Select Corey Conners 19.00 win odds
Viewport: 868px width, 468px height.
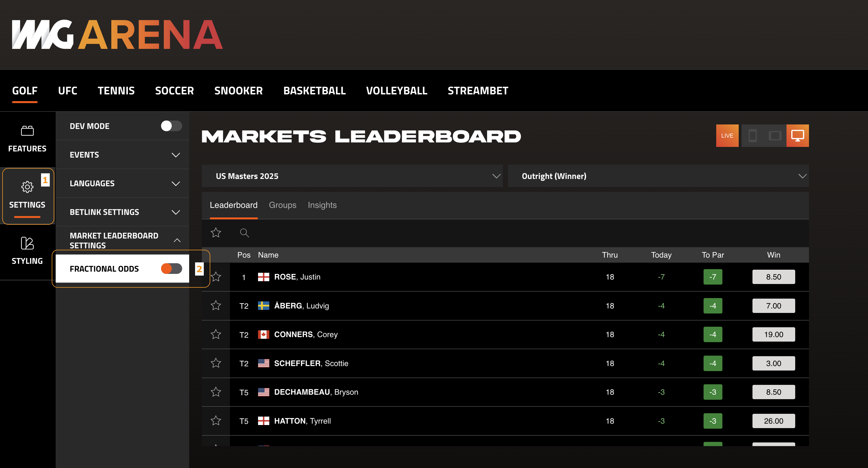[x=773, y=334]
